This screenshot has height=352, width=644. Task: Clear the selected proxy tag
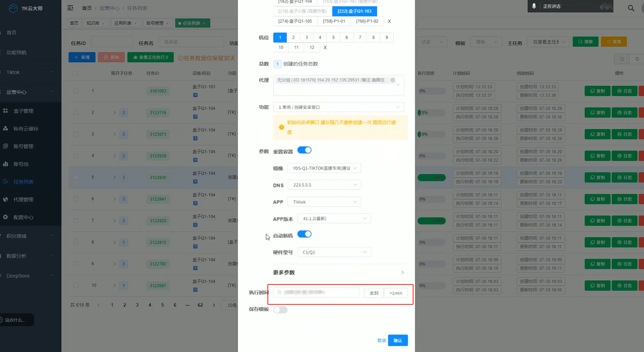pos(392,80)
